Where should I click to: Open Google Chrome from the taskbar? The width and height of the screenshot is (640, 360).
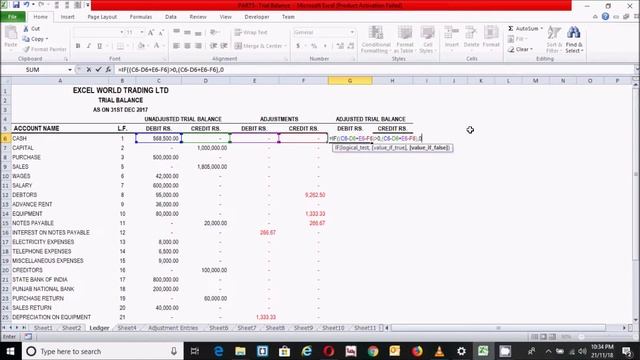point(373,351)
